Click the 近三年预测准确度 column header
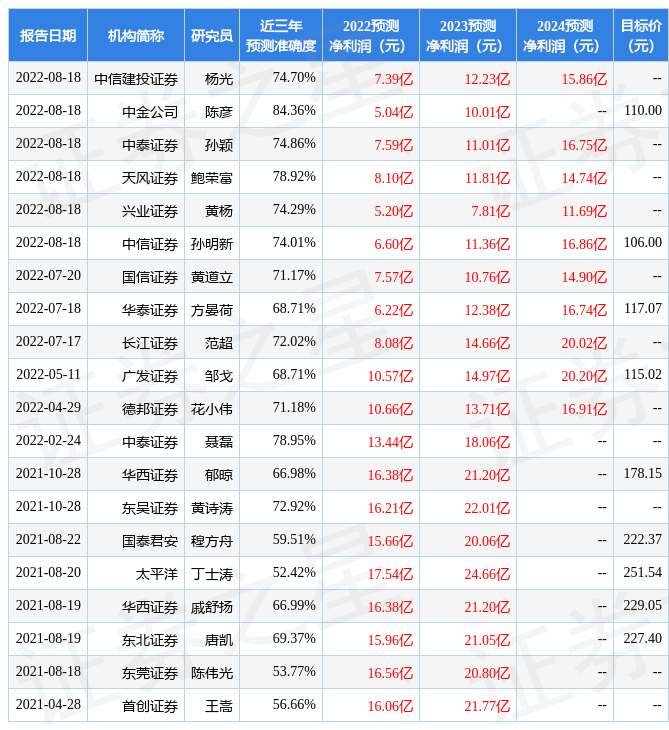 [x=281, y=35]
